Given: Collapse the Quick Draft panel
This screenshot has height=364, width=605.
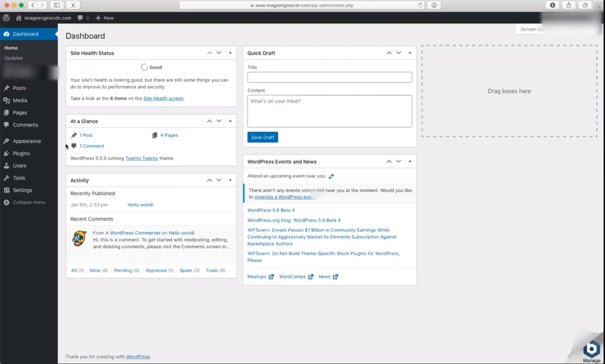Looking at the screenshot, I should click(x=410, y=53).
